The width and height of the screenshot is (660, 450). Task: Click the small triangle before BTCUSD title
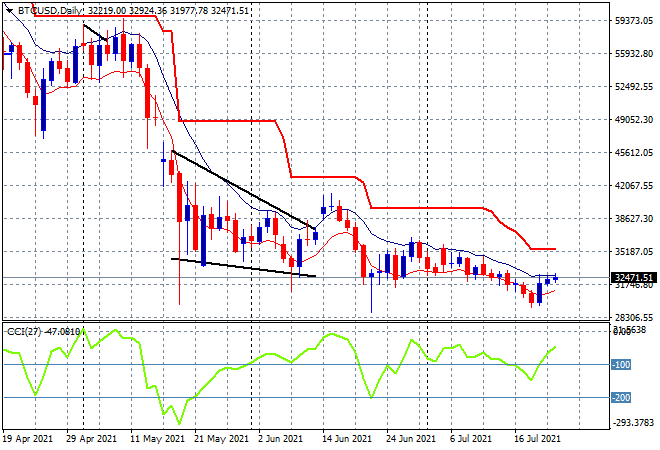(x=9, y=11)
